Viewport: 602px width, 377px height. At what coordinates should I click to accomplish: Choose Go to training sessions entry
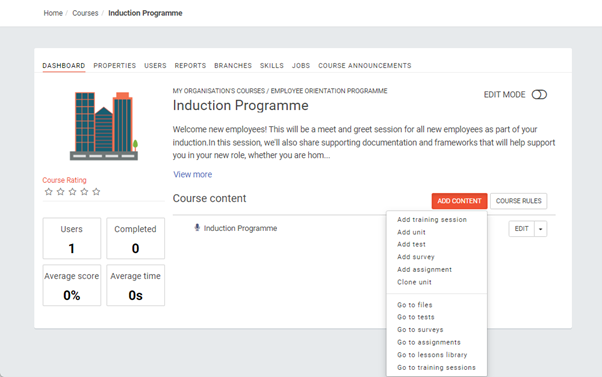click(x=437, y=367)
